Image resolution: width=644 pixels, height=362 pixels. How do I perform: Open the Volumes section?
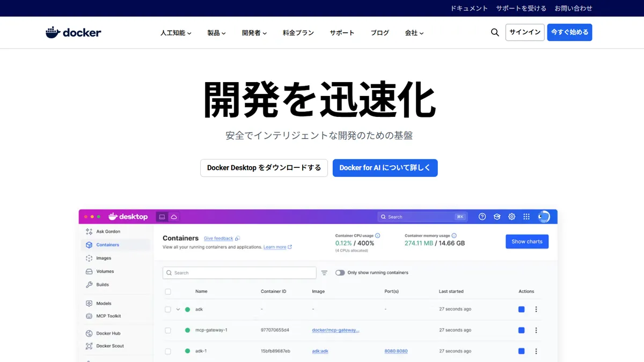coord(106,271)
